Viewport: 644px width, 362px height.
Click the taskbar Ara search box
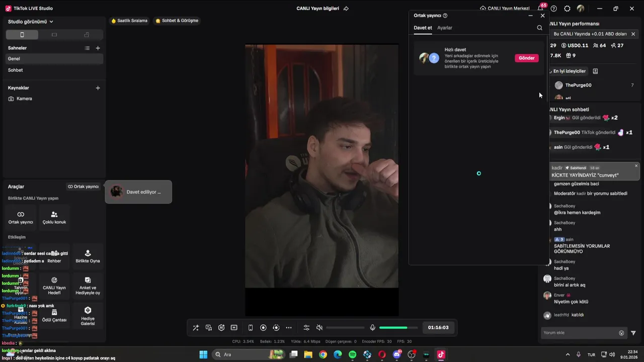pyautogui.click(x=249, y=354)
